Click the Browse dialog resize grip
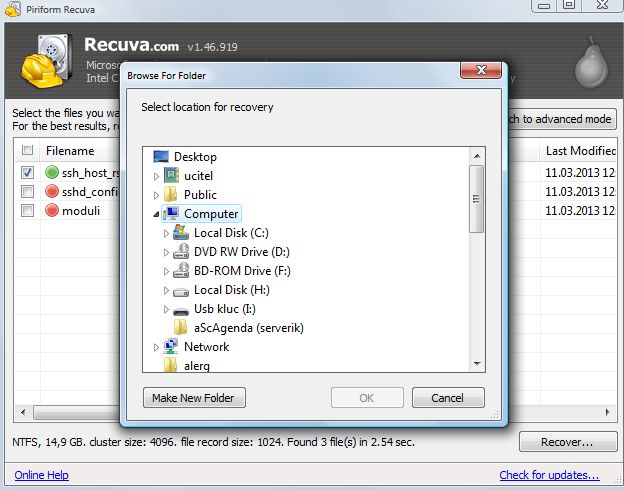 click(x=494, y=415)
